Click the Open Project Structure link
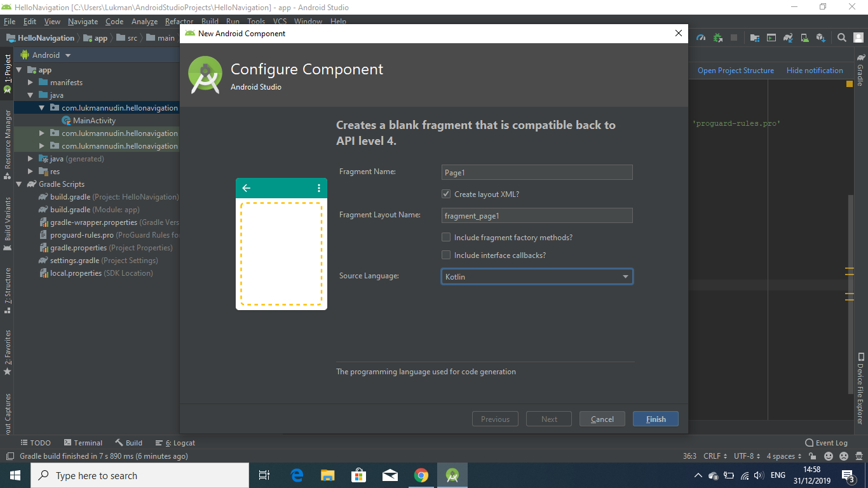Viewport: 868px width, 488px height. [x=735, y=70]
